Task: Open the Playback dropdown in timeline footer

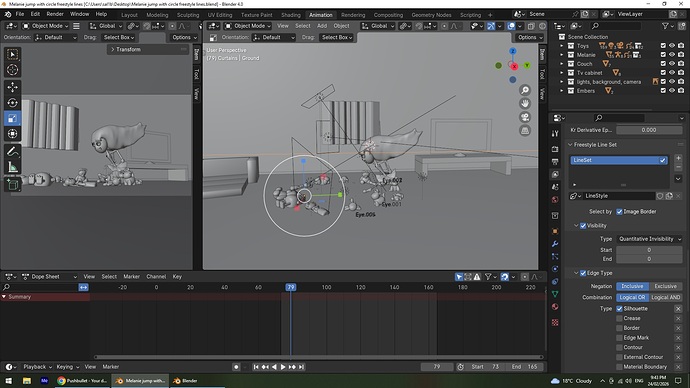Action: tap(37, 367)
